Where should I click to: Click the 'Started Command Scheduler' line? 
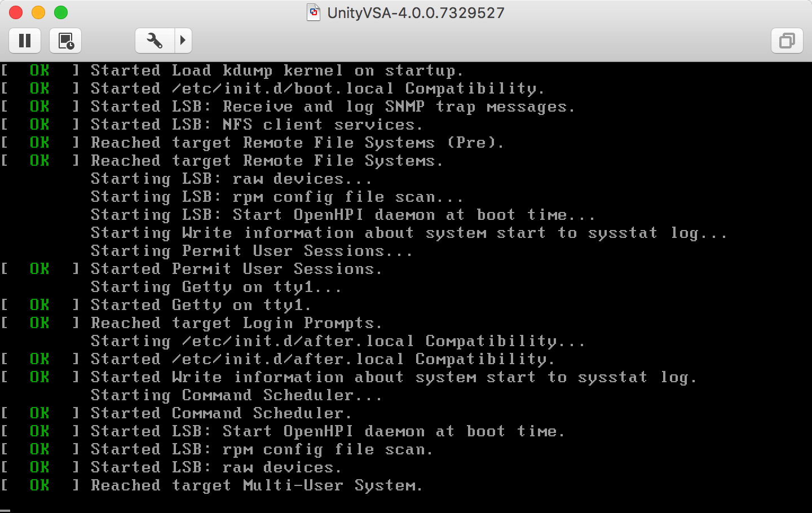pos(221,413)
